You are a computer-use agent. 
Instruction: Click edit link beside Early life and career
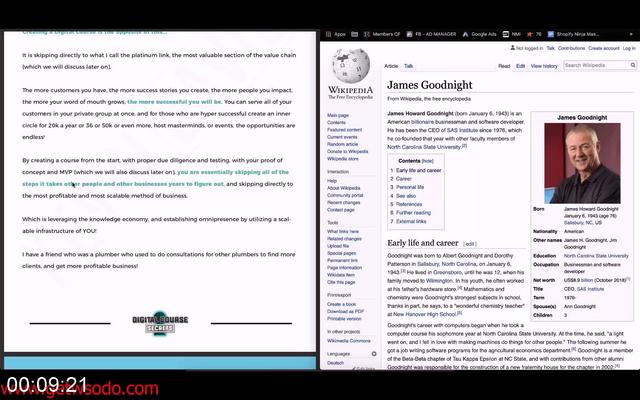click(x=470, y=244)
